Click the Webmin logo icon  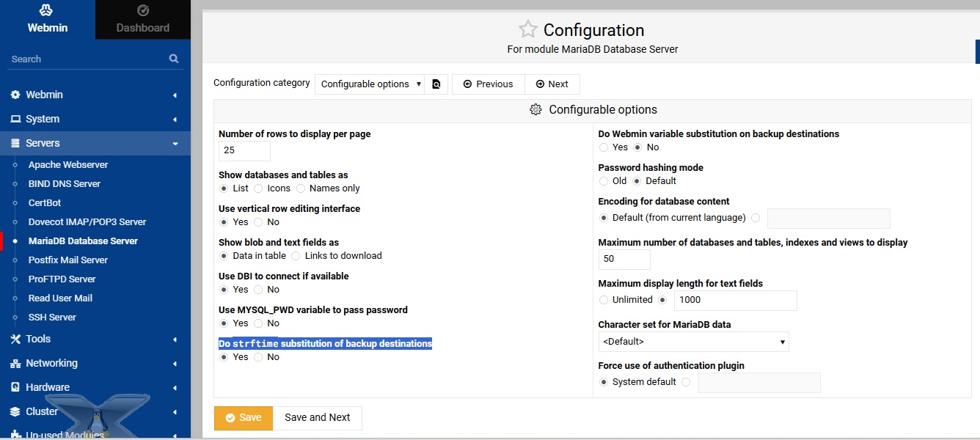point(47,10)
